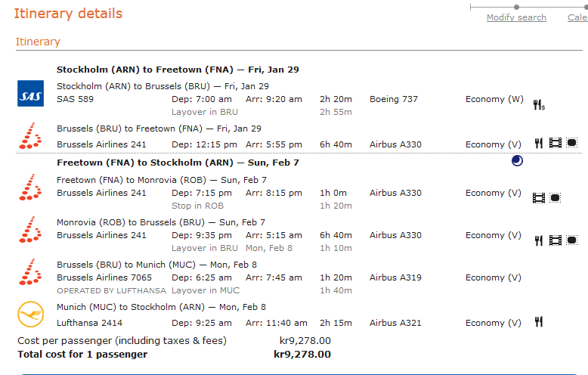This screenshot has height=375, width=588.
Task: Click the blue overnight moon icon
Action: coord(517,160)
